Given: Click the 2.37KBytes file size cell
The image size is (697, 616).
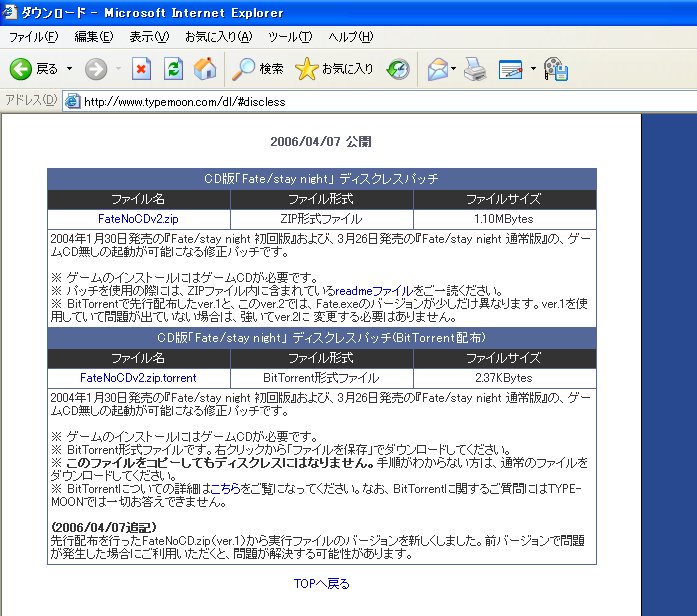Looking at the screenshot, I should [x=504, y=378].
